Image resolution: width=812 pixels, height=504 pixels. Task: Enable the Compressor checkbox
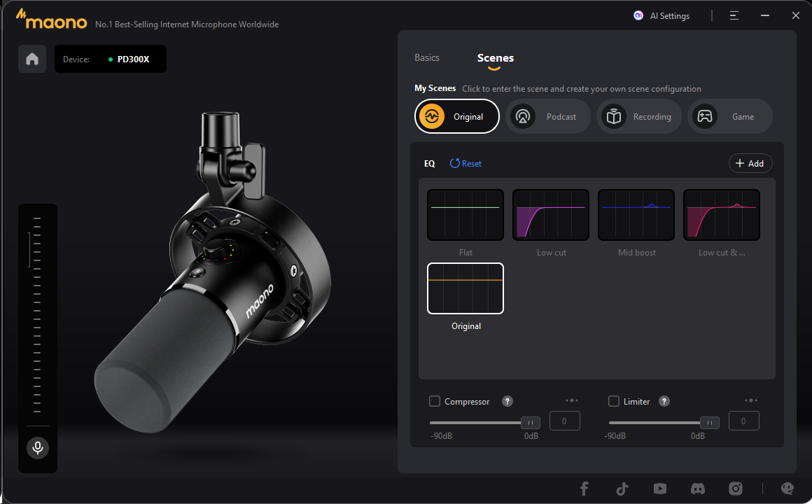pyautogui.click(x=435, y=401)
